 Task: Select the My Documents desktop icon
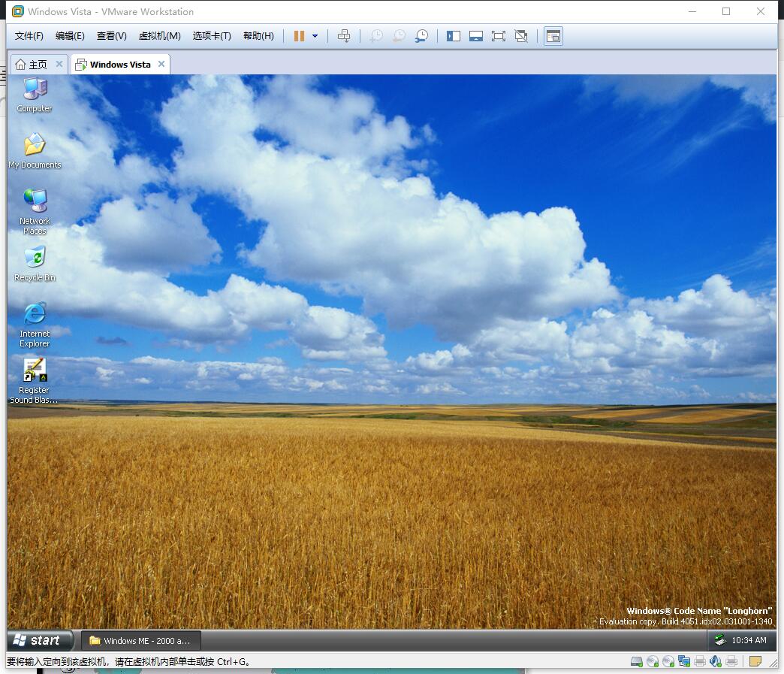point(35,151)
